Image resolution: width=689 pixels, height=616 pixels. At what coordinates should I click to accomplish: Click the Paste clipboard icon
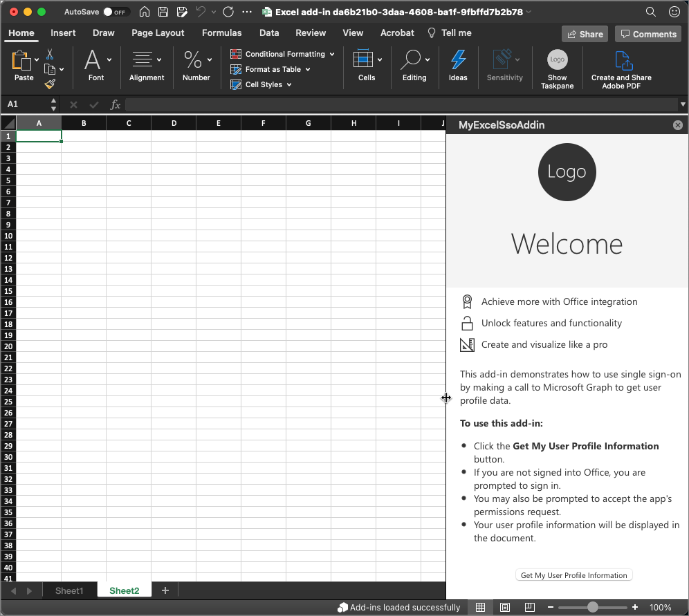click(x=21, y=60)
